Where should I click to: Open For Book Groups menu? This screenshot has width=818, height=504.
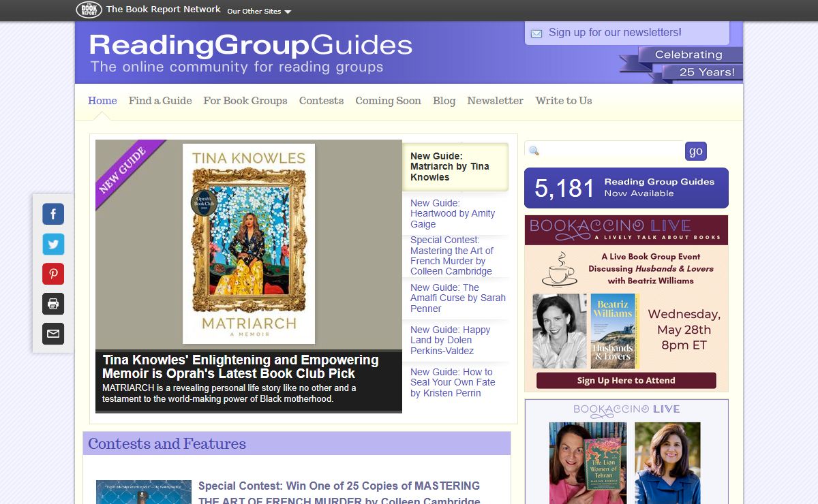[x=245, y=101]
